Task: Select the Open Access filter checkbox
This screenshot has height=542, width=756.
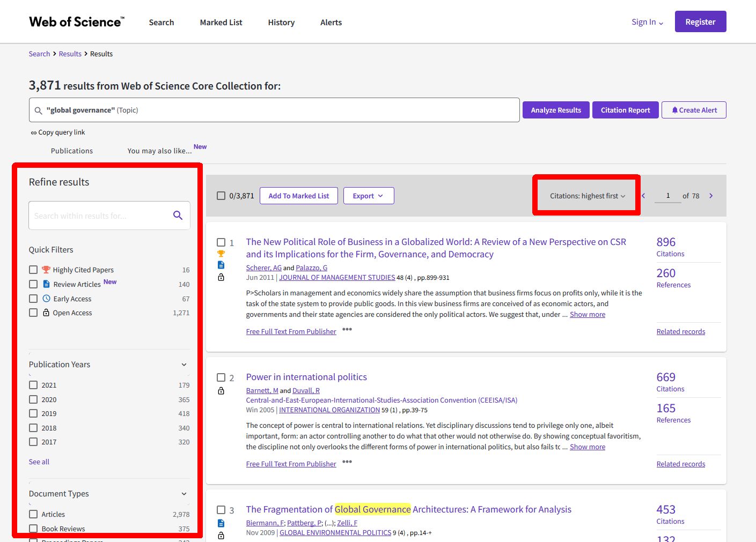Action: click(33, 313)
